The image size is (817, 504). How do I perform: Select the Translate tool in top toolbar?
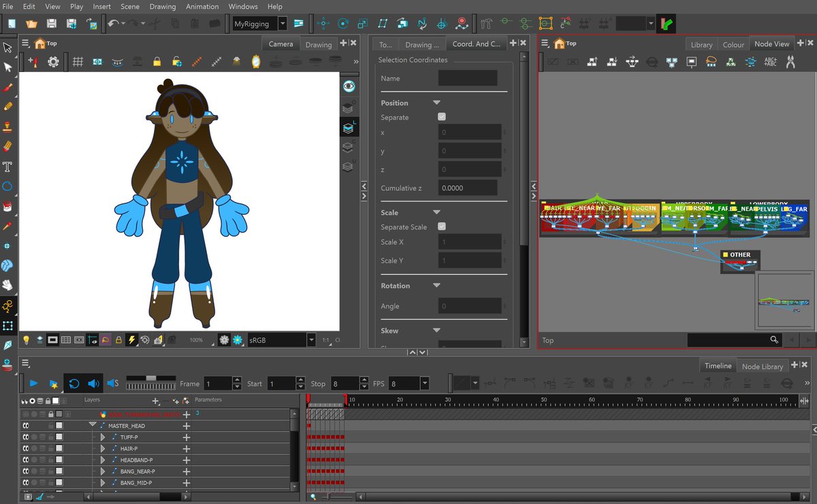[x=323, y=24]
